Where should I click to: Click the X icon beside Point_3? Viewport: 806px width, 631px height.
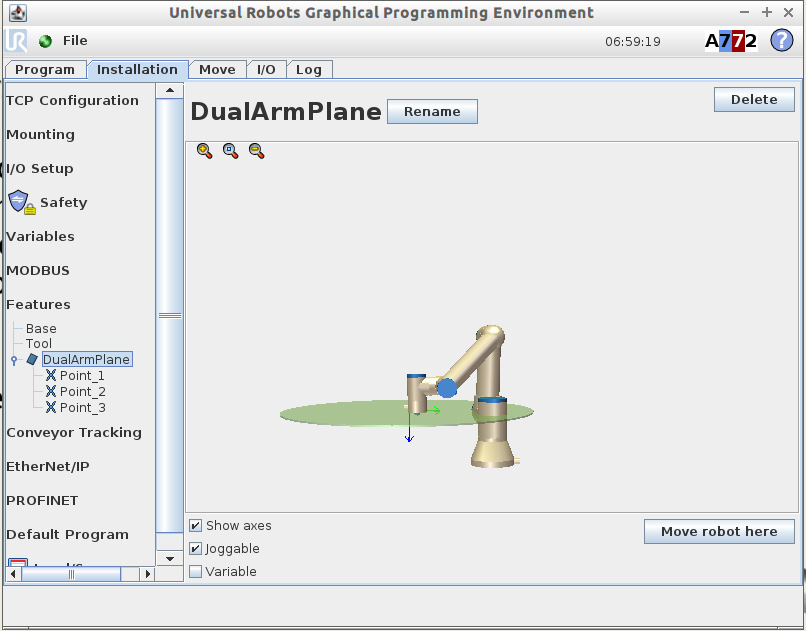50,407
